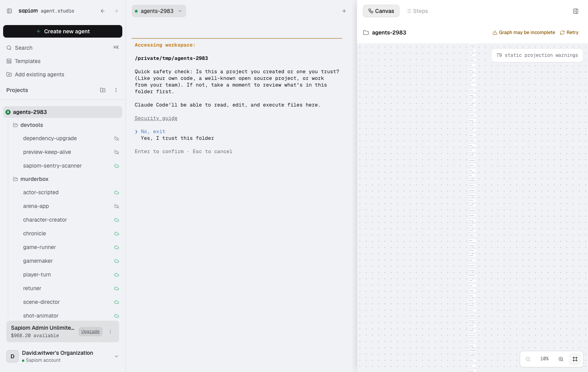Viewport: 588px width, 372px height.
Task: Click cloud icon beside gamemaker
Action: [116, 261]
